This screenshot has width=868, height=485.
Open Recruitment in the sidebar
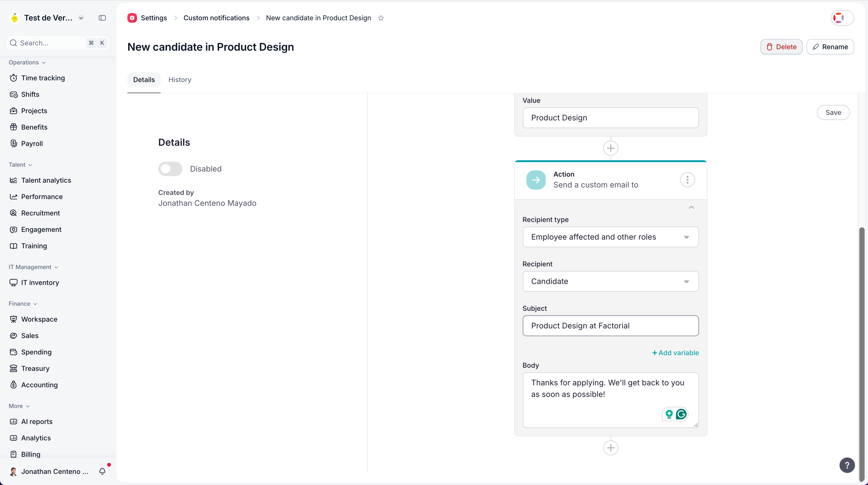coord(41,213)
